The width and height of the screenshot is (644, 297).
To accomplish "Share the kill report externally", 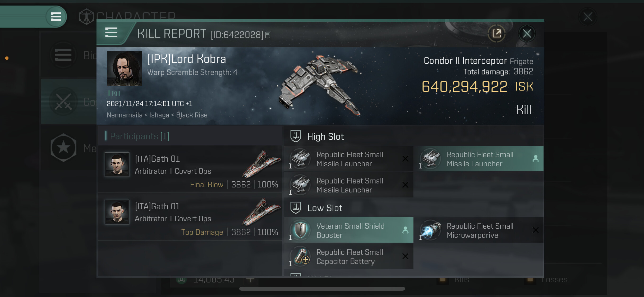I will click(496, 34).
